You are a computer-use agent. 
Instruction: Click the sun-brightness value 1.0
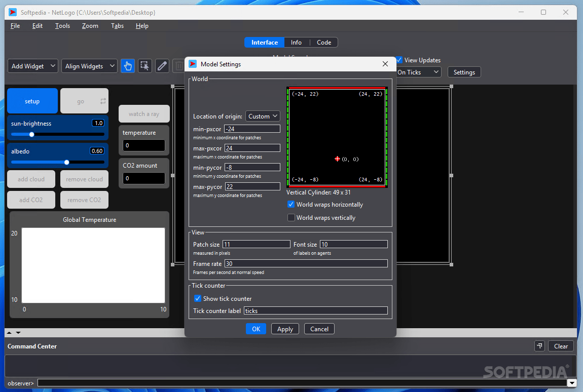tap(98, 123)
